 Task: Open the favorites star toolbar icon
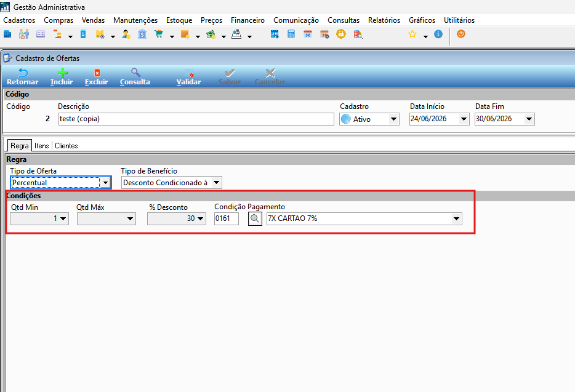pos(412,34)
